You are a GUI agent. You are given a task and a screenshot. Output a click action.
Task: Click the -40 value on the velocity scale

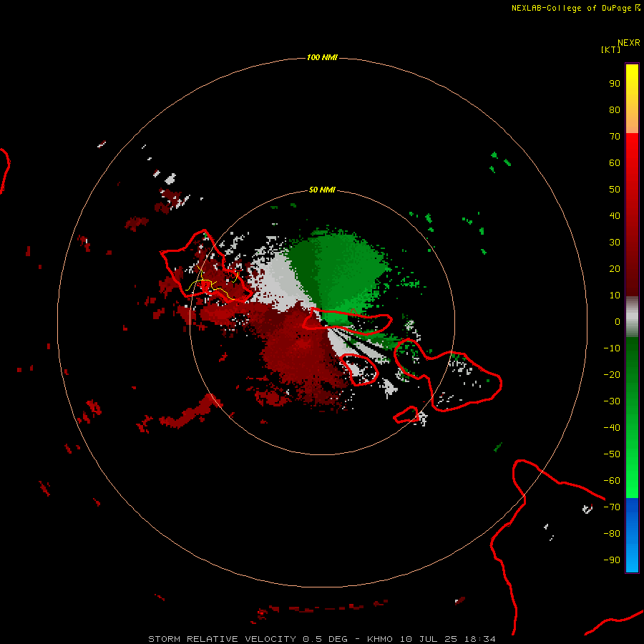[612, 428]
